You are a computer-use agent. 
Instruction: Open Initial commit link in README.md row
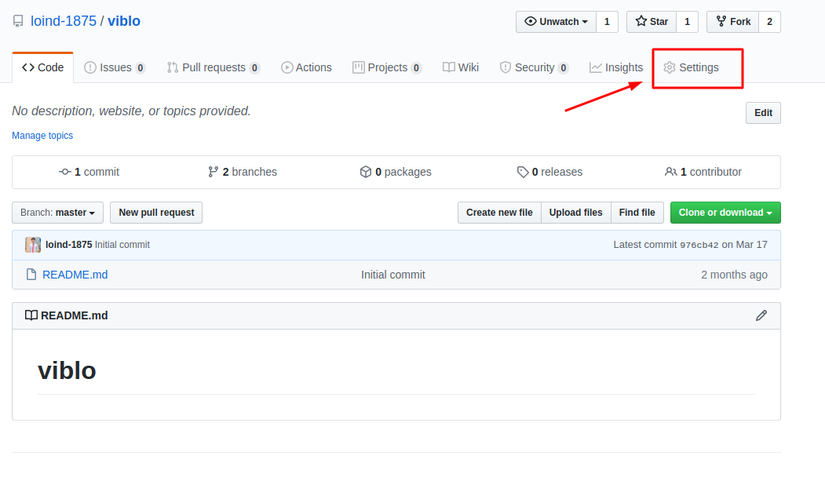(x=393, y=275)
